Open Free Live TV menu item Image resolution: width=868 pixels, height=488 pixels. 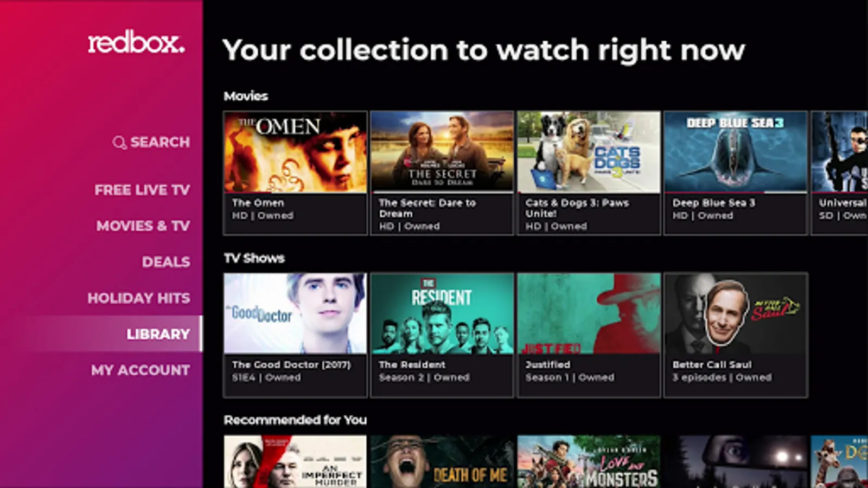click(142, 190)
